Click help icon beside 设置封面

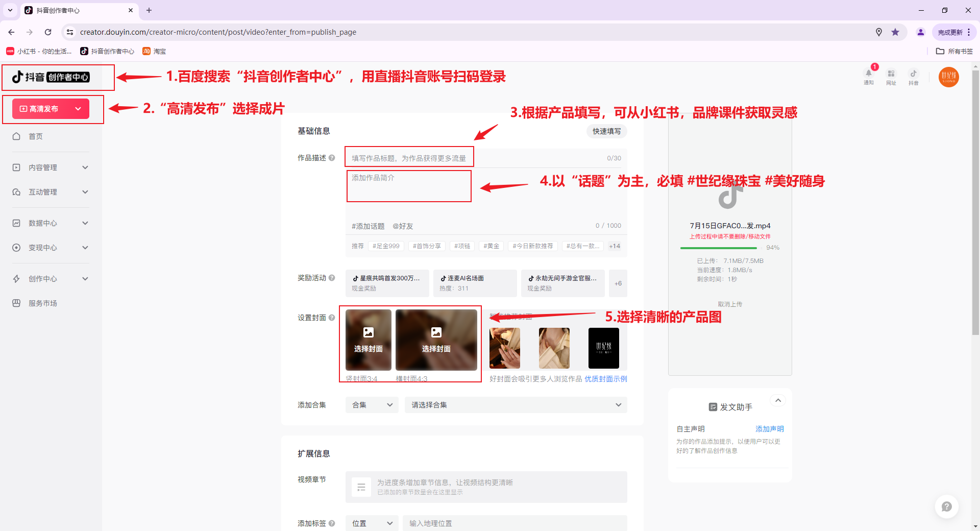332,318
